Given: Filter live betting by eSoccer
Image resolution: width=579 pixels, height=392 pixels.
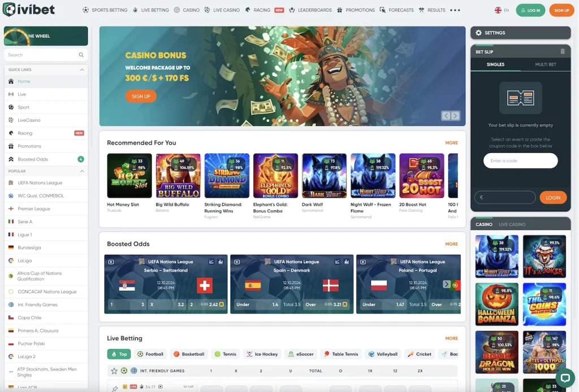Looking at the screenshot, I should coord(301,354).
